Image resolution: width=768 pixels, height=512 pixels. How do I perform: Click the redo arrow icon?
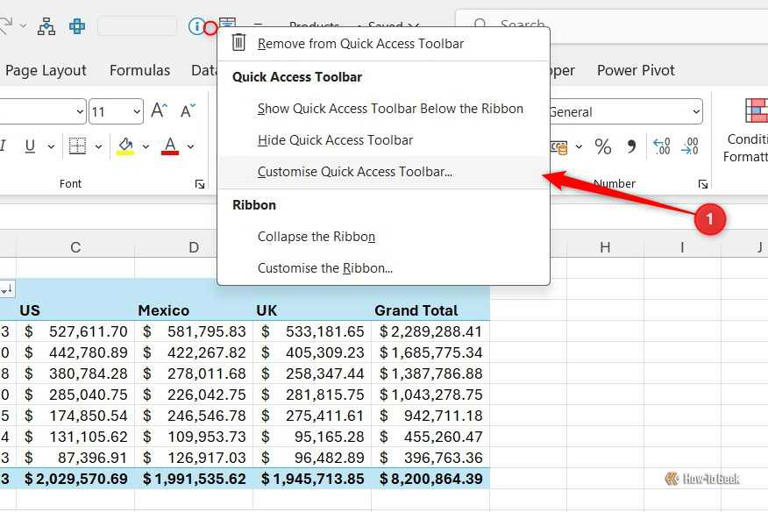6,25
